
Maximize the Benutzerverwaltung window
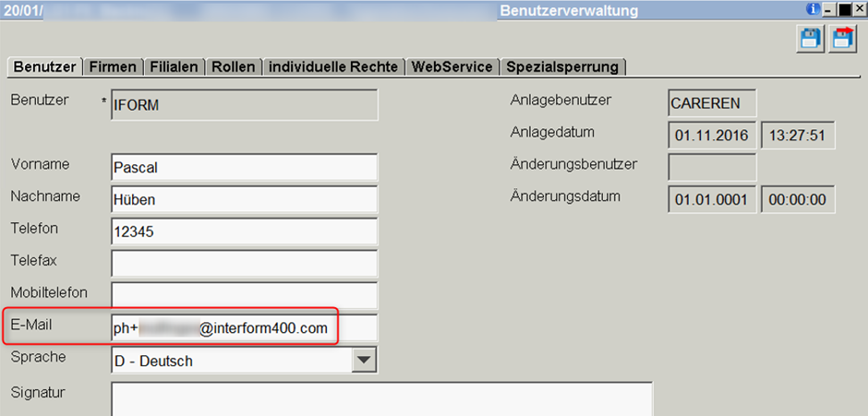click(x=844, y=9)
